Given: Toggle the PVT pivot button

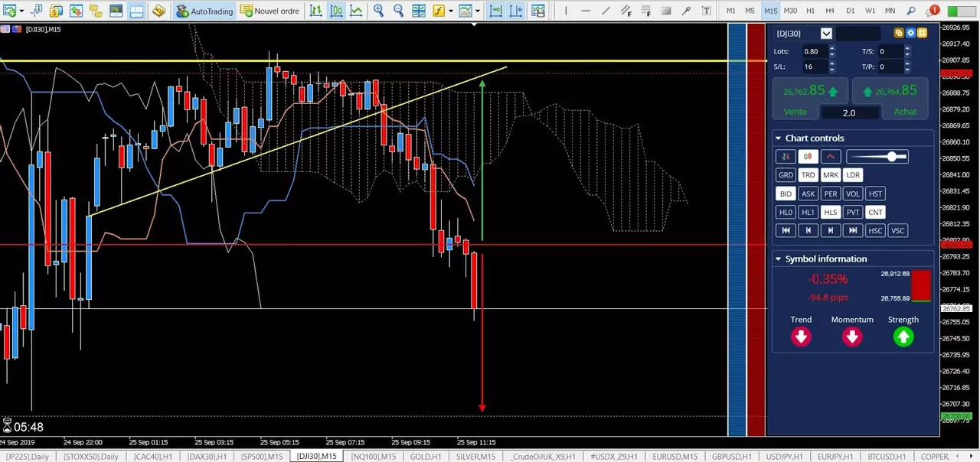Looking at the screenshot, I should click(x=853, y=212).
